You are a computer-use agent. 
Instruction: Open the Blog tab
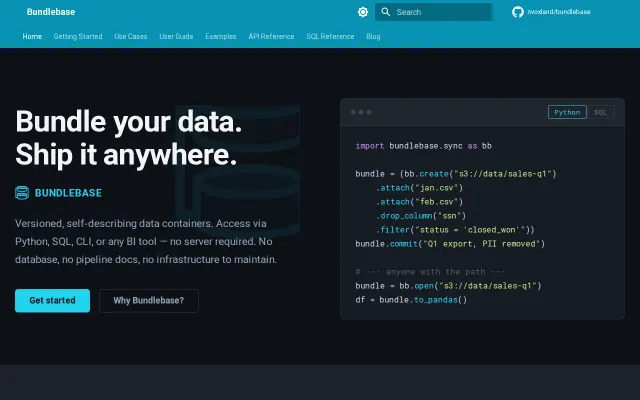(373, 36)
